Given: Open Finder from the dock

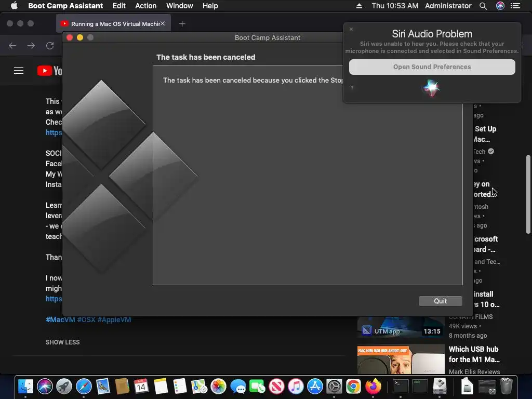Looking at the screenshot, I should [x=25, y=386].
